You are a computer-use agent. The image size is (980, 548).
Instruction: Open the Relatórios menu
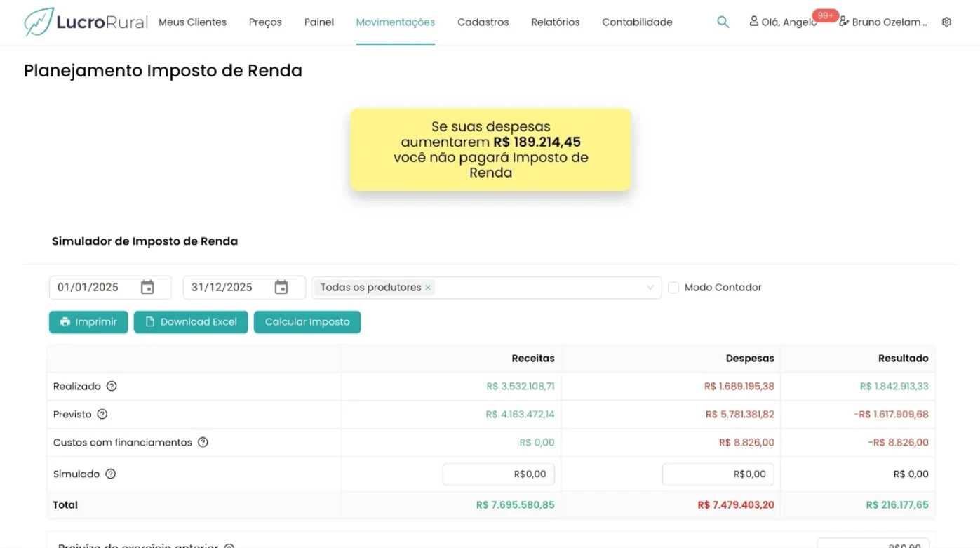[x=555, y=22]
